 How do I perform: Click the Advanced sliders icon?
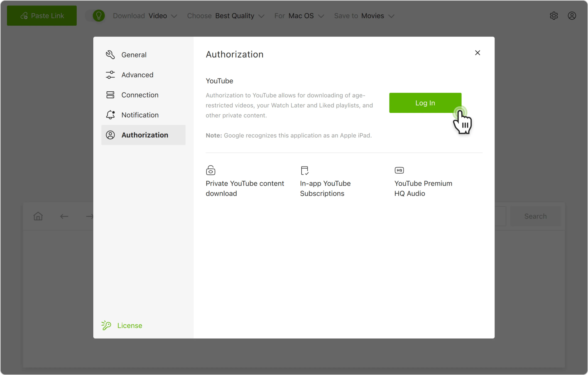[110, 75]
